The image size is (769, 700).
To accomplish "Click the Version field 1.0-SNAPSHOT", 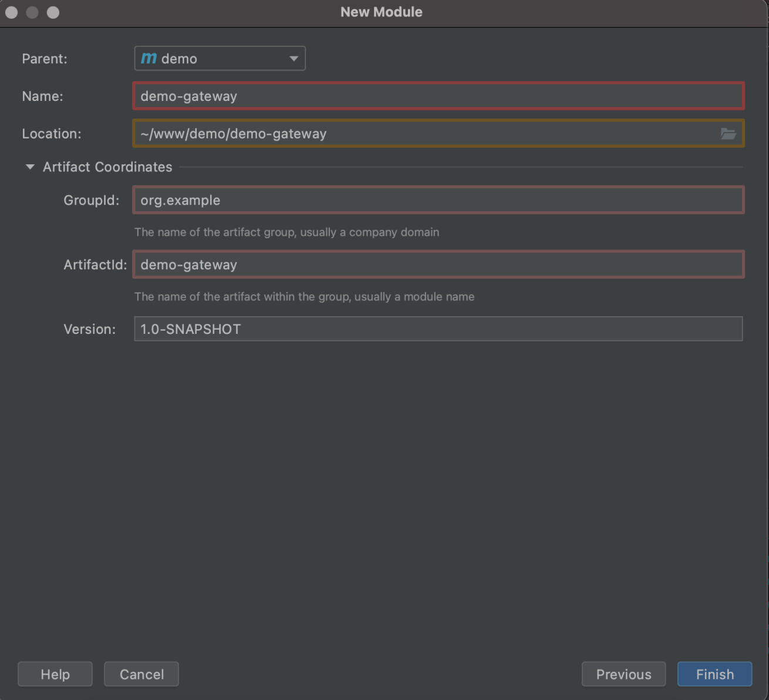I will point(439,329).
